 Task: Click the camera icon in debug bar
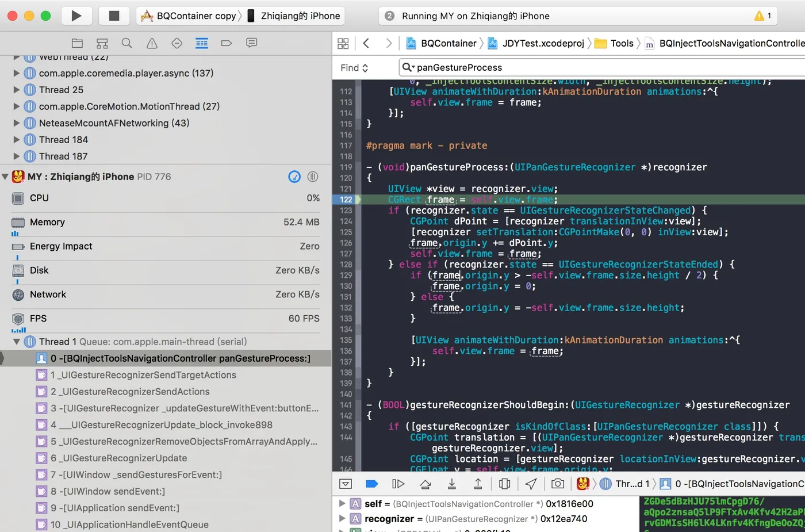pos(558,484)
